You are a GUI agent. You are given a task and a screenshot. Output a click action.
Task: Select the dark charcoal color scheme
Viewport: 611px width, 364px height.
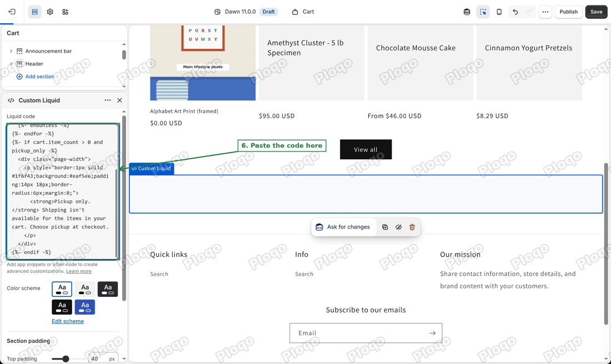click(108, 289)
